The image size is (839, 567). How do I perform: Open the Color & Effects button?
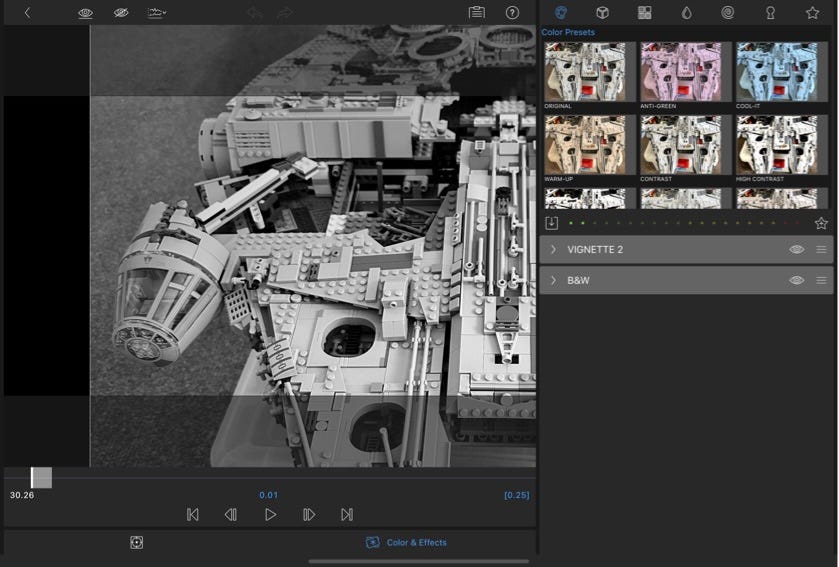pos(406,542)
